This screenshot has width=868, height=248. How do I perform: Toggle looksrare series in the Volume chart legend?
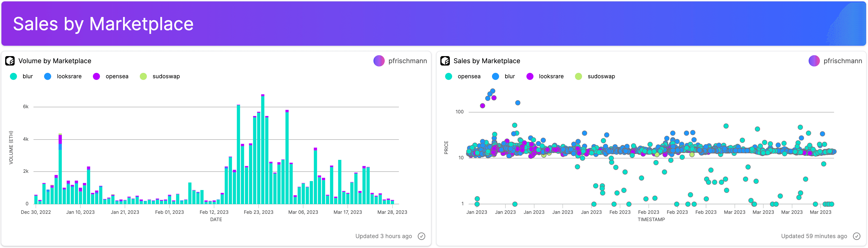63,76
